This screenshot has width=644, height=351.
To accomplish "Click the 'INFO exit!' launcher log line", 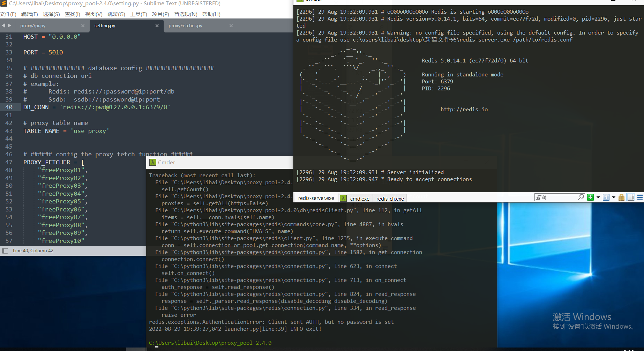I will (x=235, y=329).
